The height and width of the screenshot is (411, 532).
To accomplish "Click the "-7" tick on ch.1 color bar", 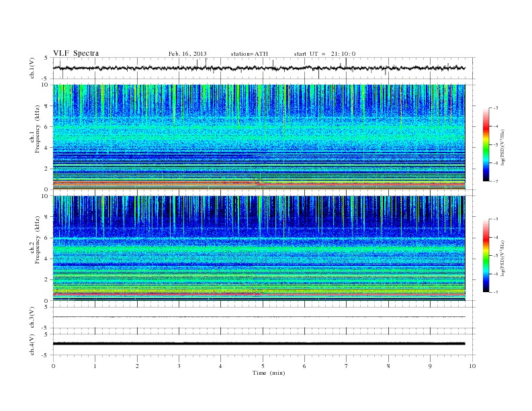I will (496, 181).
